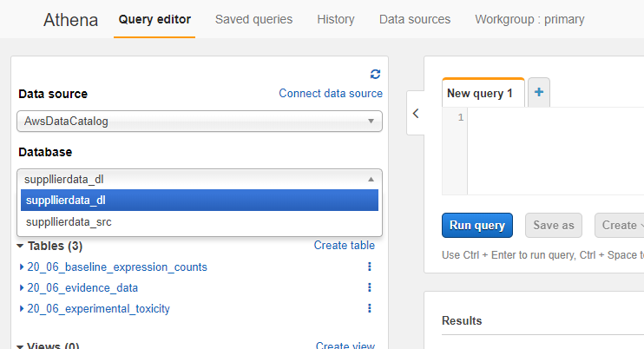
Task: Open the History tab
Action: click(x=336, y=19)
